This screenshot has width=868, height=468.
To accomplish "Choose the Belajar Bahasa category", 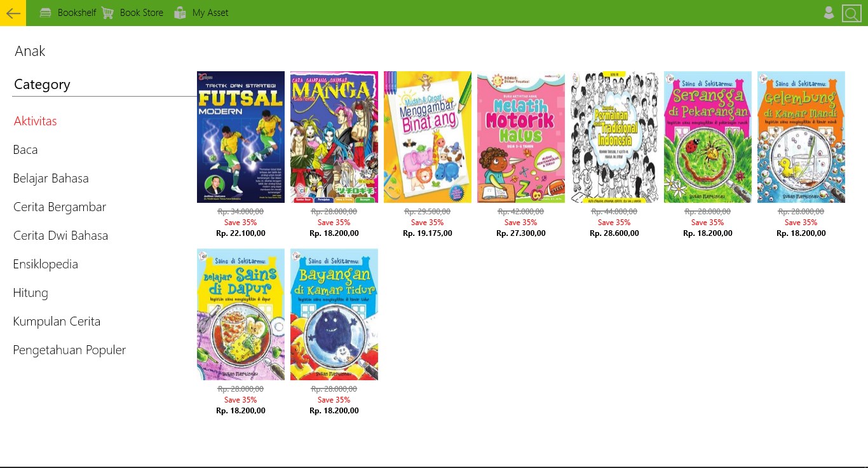I will click(x=51, y=178).
